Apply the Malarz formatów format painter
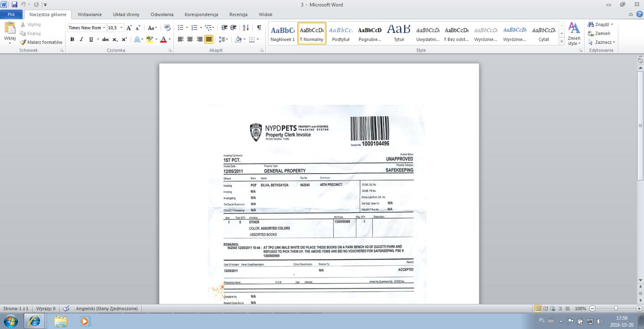This screenshot has width=644, height=329. [41, 42]
